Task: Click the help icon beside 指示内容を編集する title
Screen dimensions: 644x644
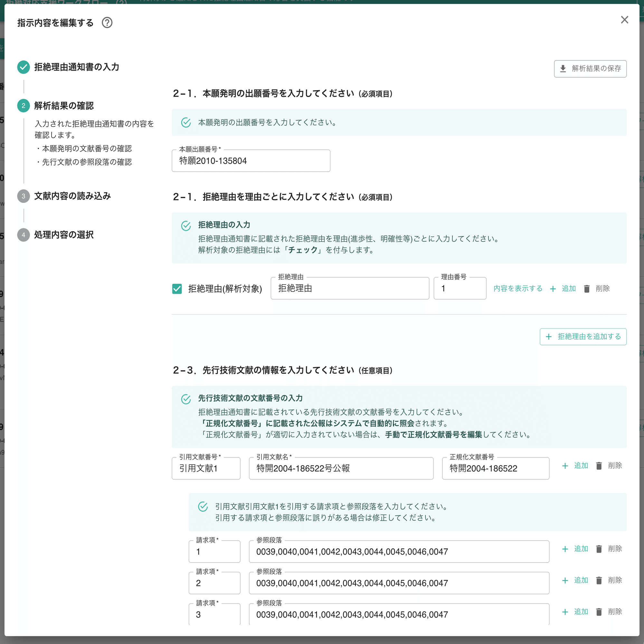Action: [x=107, y=23]
